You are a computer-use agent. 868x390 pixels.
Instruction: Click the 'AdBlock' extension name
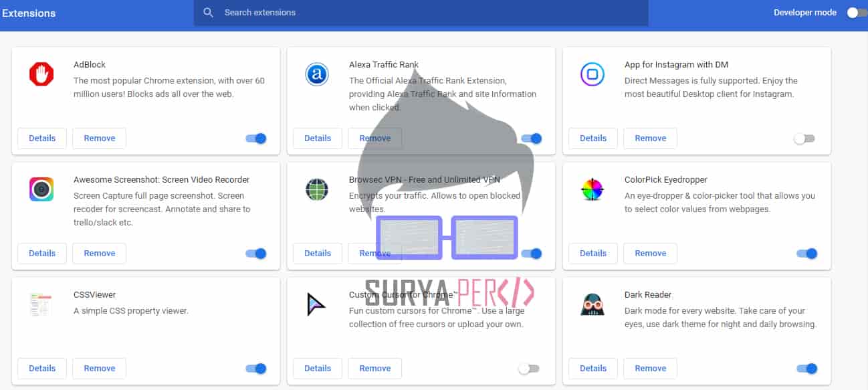(x=90, y=65)
